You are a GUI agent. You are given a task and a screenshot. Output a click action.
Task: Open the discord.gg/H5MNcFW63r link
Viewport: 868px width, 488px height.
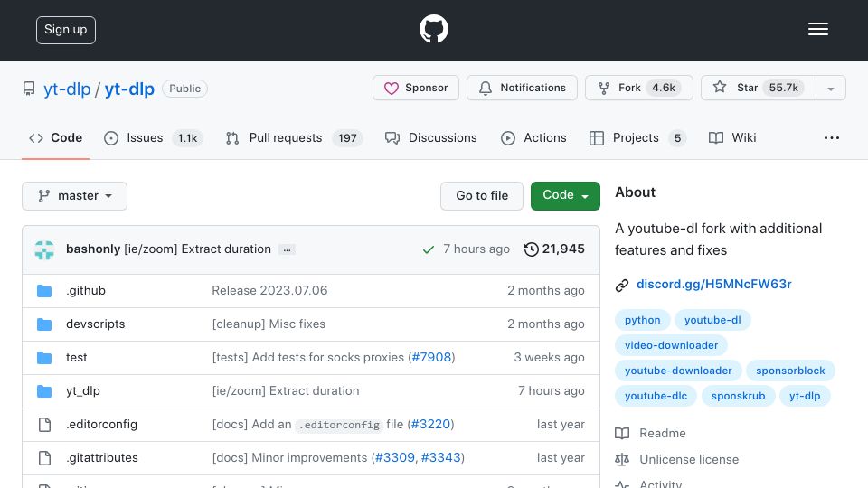714,284
